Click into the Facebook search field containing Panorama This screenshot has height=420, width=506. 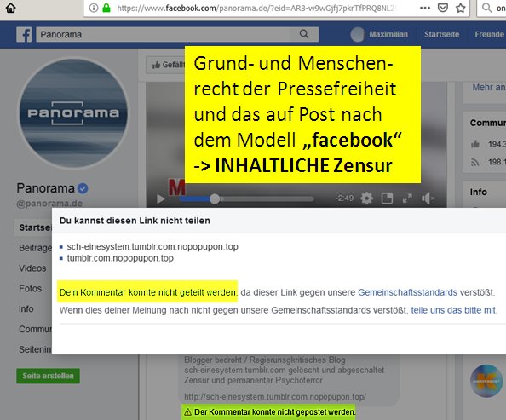coord(168,34)
